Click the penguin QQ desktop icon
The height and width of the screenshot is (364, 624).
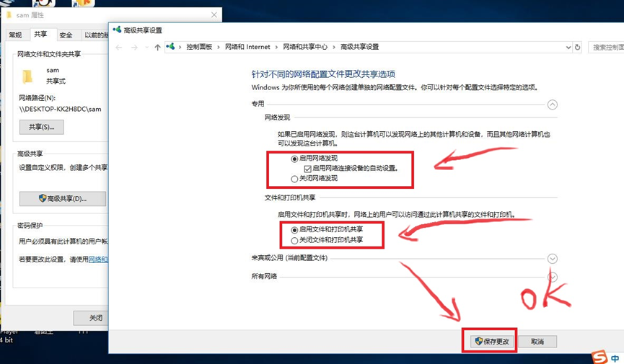(x=44, y=4)
